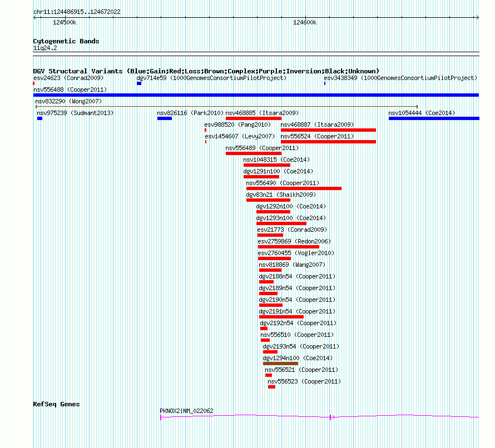This screenshot has height=448, width=495.
Task: Click the esv24623 (Conrad2009) variant label
Action: [68, 78]
